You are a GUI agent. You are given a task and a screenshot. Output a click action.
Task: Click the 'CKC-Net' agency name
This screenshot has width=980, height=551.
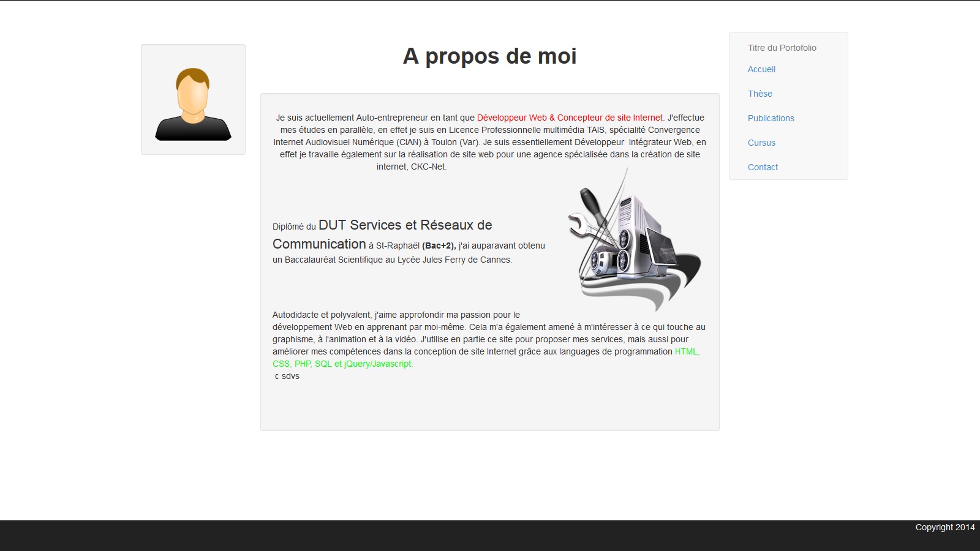428,167
